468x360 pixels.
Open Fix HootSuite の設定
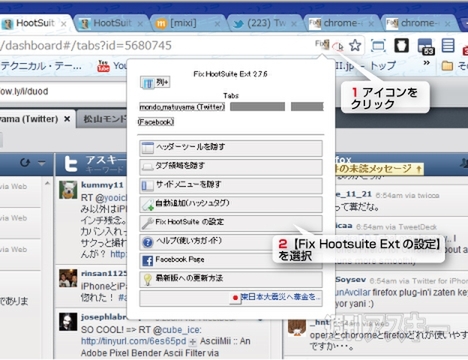231,223
